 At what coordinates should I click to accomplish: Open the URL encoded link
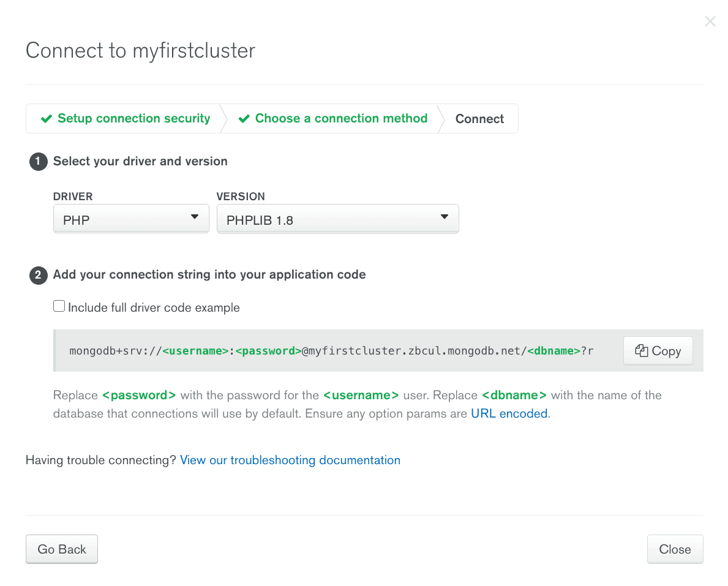point(509,413)
